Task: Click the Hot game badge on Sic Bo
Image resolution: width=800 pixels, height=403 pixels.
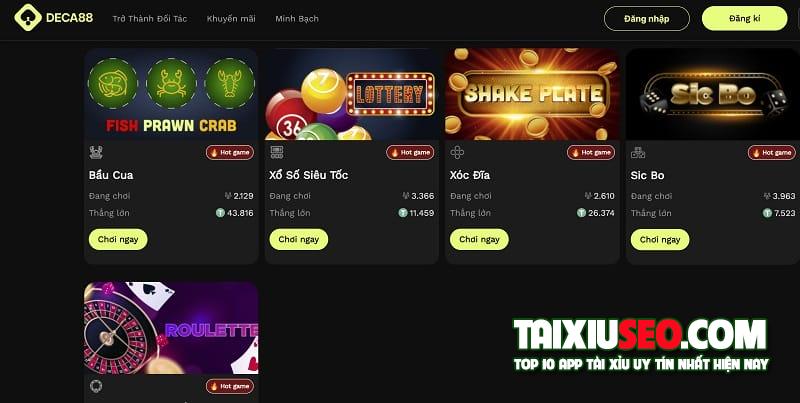Action: click(x=772, y=152)
